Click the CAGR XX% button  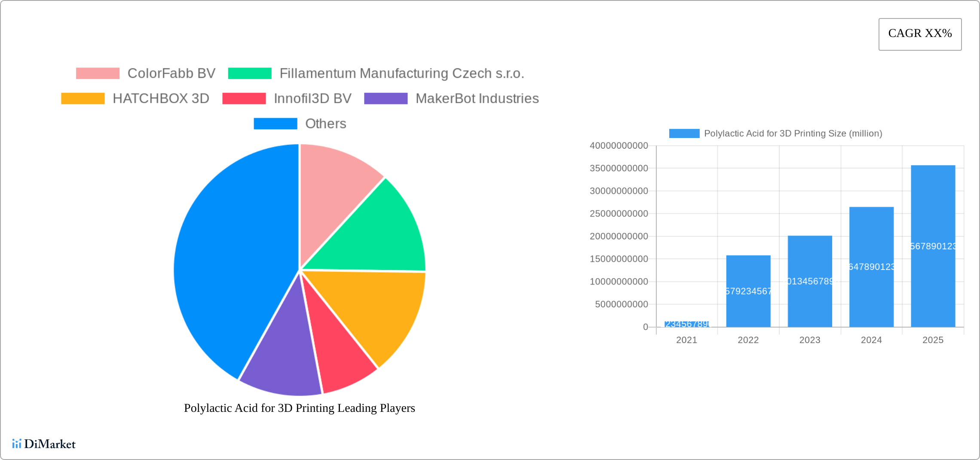point(920,34)
